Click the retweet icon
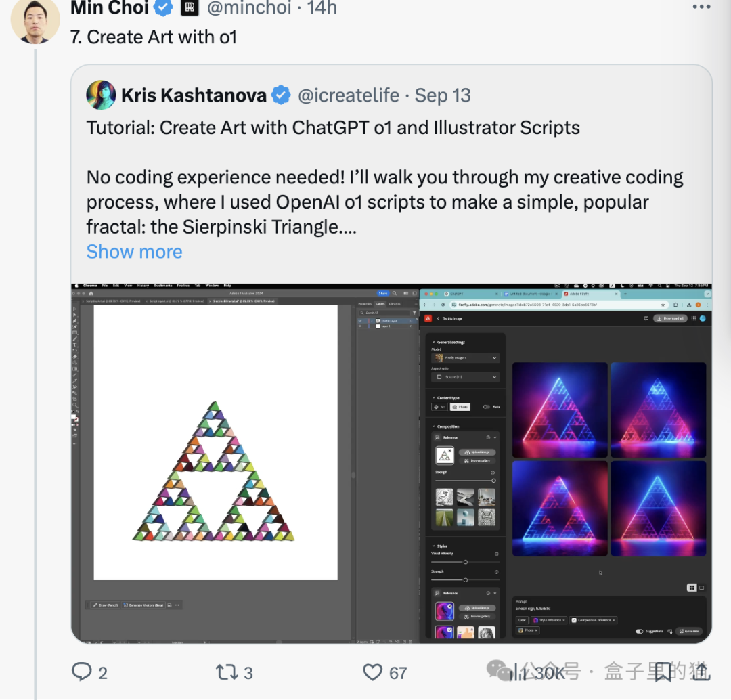Image resolution: width=731 pixels, height=700 pixels. click(x=225, y=672)
